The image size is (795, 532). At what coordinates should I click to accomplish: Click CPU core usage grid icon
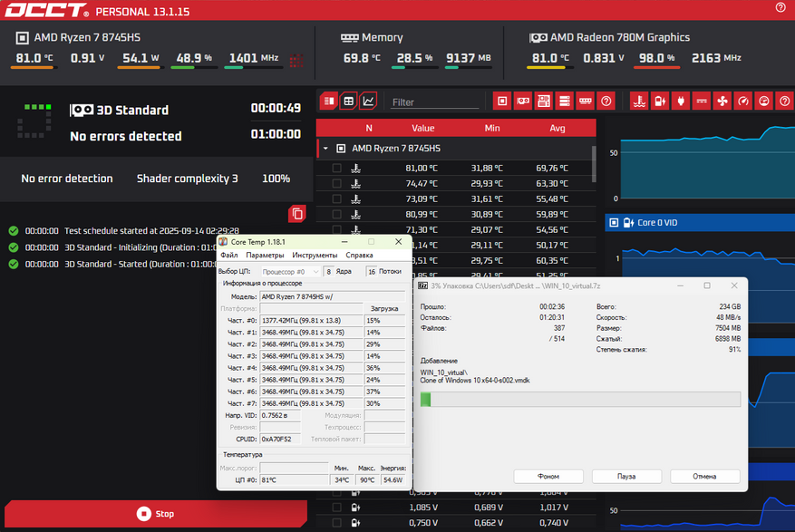(x=296, y=61)
